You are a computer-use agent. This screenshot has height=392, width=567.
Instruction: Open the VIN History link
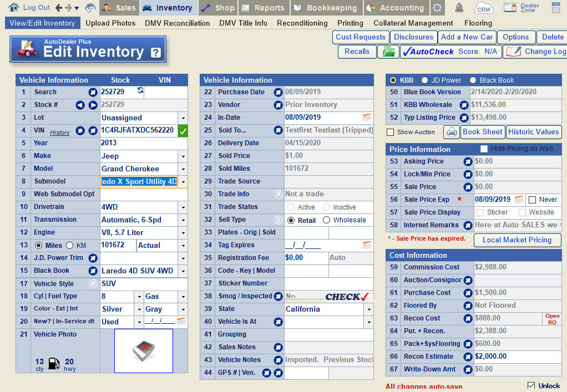[x=60, y=133]
